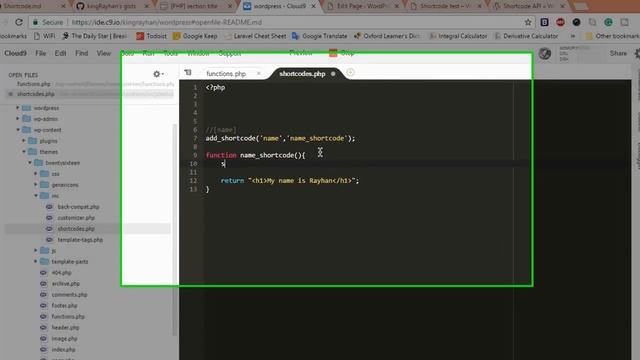640x360 pixels.
Task: Bookmark this page with the star icon
Action: [x=528, y=22]
